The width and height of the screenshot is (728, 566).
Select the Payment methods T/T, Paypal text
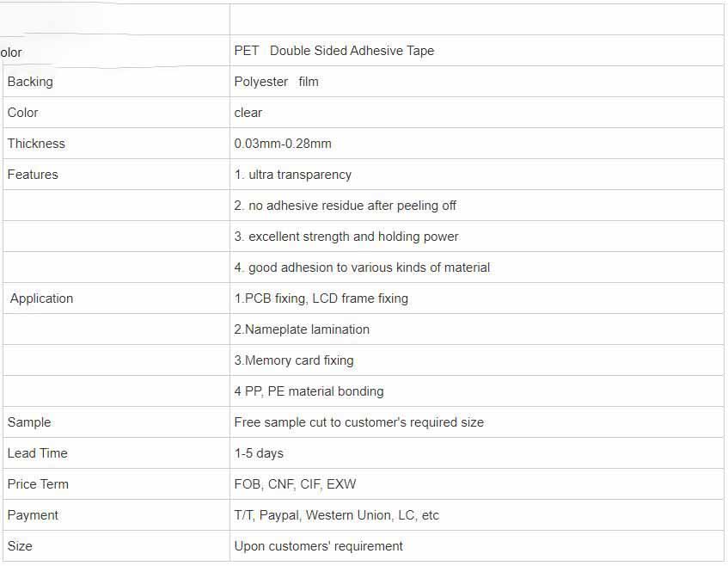(x=337, y=515)
